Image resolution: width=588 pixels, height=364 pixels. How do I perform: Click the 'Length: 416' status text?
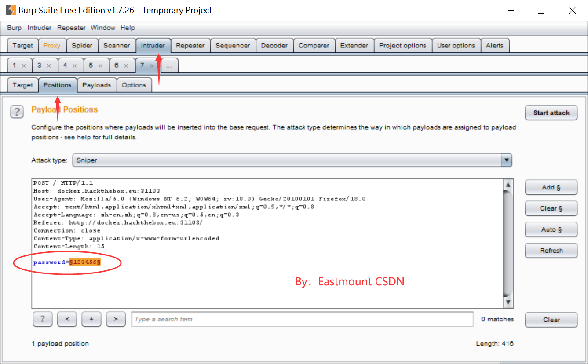(495, 343)
